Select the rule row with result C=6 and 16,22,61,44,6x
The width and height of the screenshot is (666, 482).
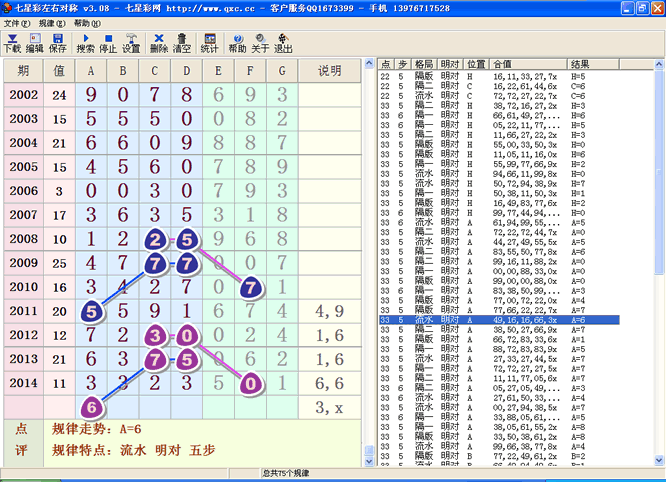499,86
